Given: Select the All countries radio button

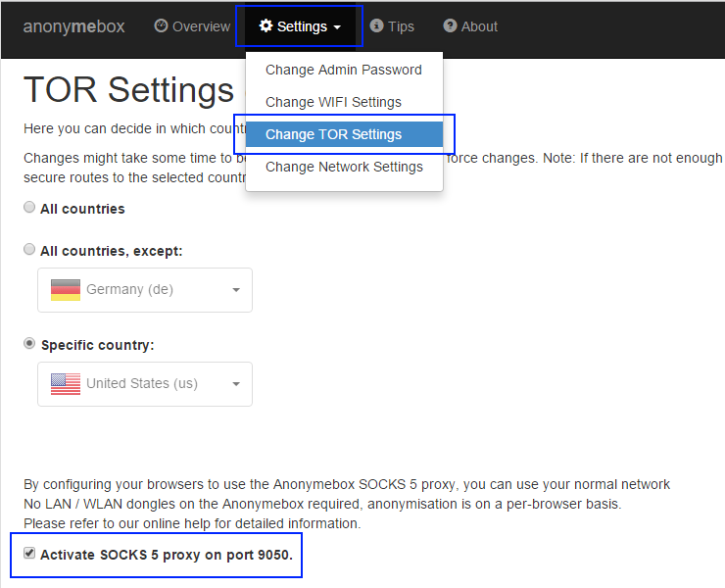Looking at the screenshot, I should [x=29, y=207].
